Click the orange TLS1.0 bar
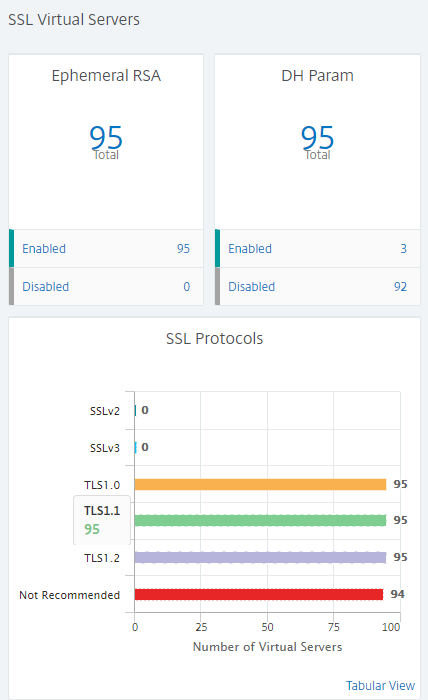The height and width of the screenshot is (700, 428). 260,484
